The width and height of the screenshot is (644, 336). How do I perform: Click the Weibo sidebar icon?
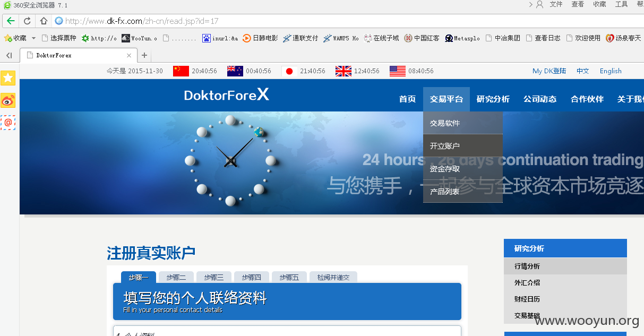pos(8,100)
